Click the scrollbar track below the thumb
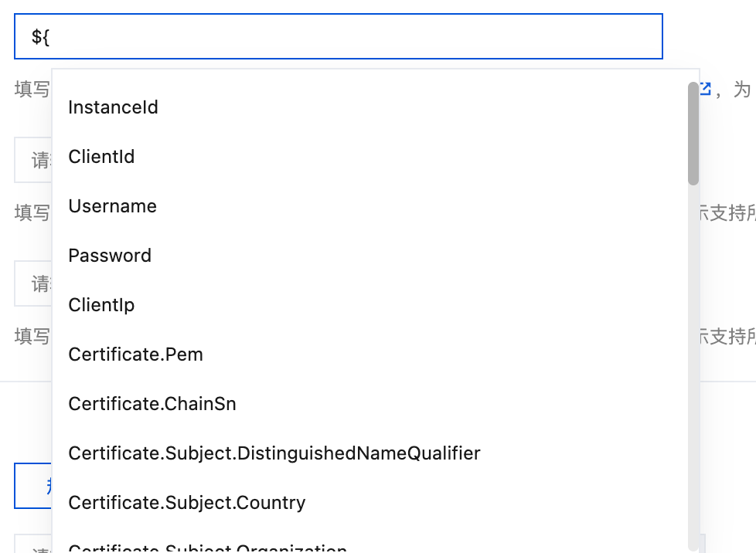 [x=693, y=348]
